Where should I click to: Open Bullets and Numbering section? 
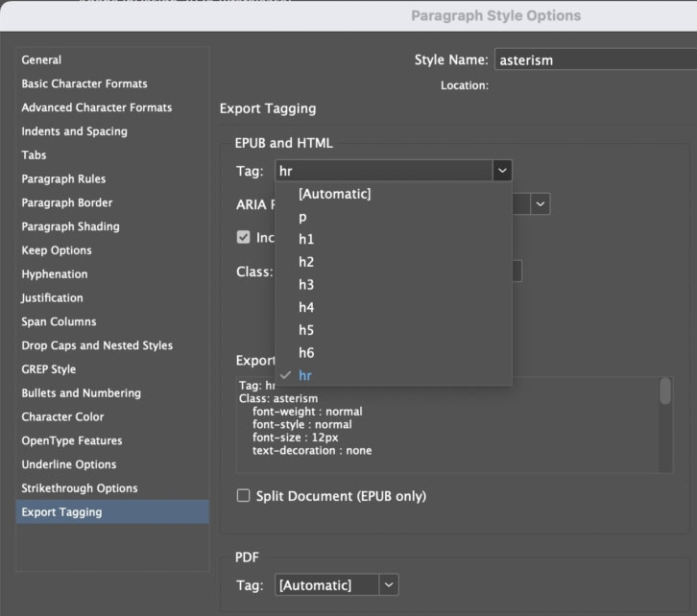pos(112,393)
